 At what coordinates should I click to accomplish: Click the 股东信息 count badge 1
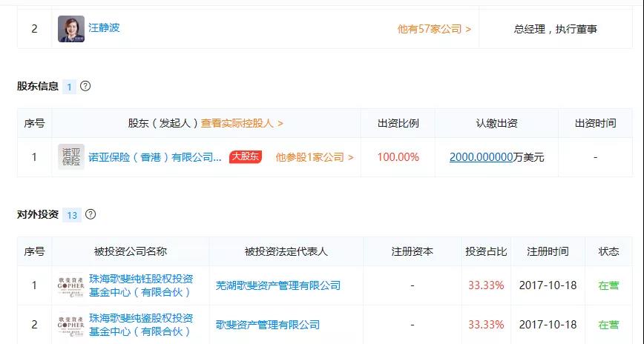[x=70, y=87]
